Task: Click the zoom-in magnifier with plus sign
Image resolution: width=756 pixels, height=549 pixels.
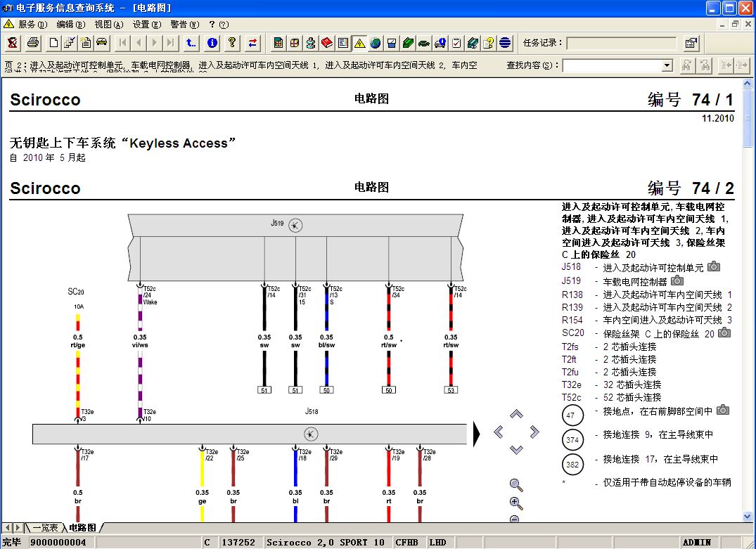Action: pos(516,503)
